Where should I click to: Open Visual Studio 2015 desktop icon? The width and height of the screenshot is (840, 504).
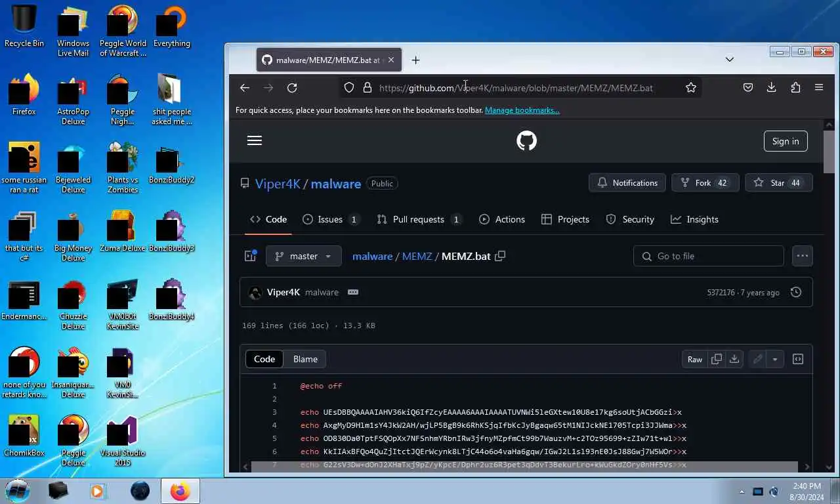(x=123, y=440)
